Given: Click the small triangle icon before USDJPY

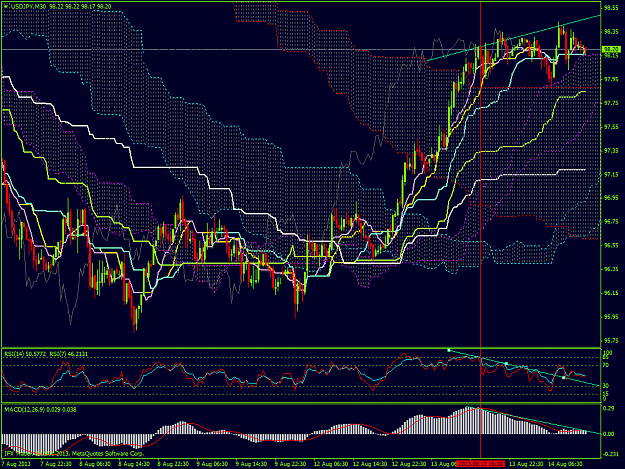Looking at the screenshot, I should [x=5, y=6].
